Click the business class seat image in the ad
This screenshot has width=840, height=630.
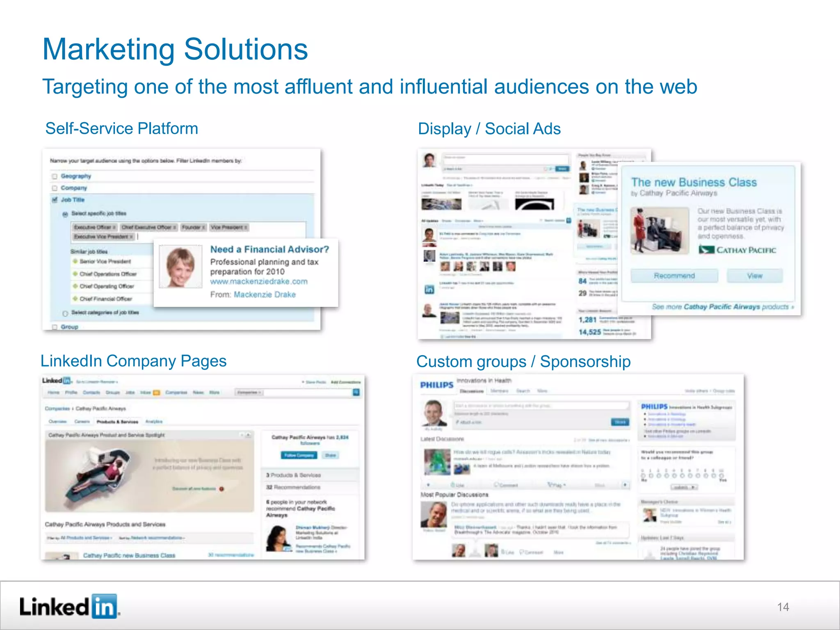pyautogui.click(x=660, y=231)
